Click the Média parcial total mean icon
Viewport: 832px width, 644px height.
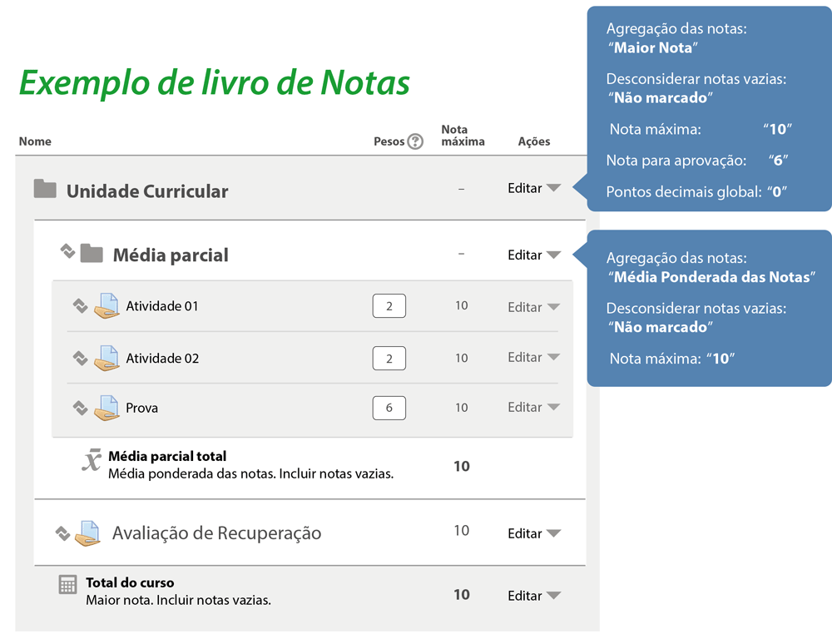tap(92, 460)
